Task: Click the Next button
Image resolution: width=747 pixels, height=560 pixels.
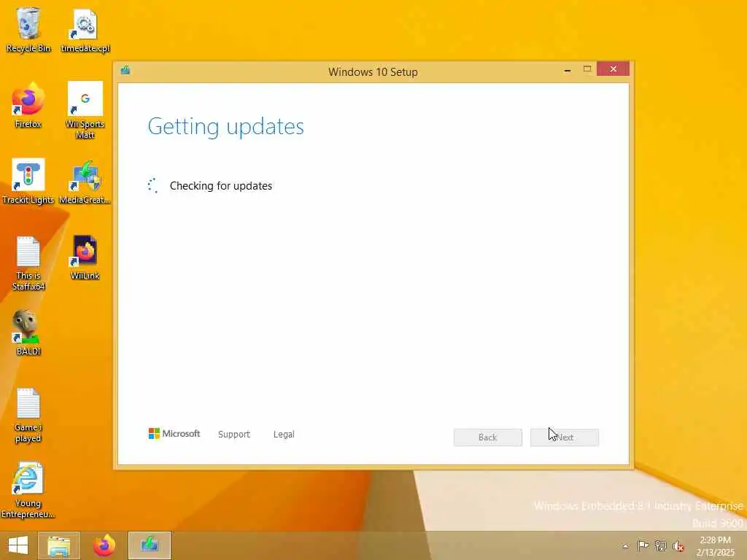Action: tap(565, 437)
